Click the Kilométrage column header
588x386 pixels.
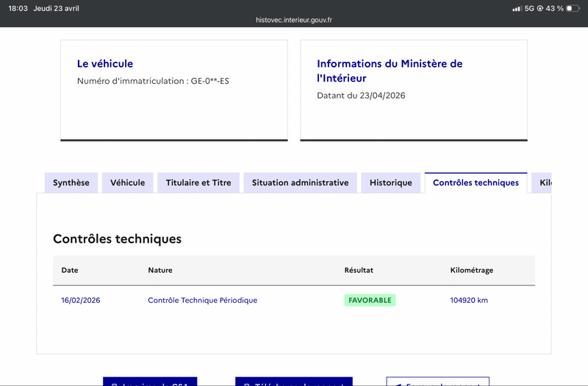pyautogui.click(x=471, y=271)
